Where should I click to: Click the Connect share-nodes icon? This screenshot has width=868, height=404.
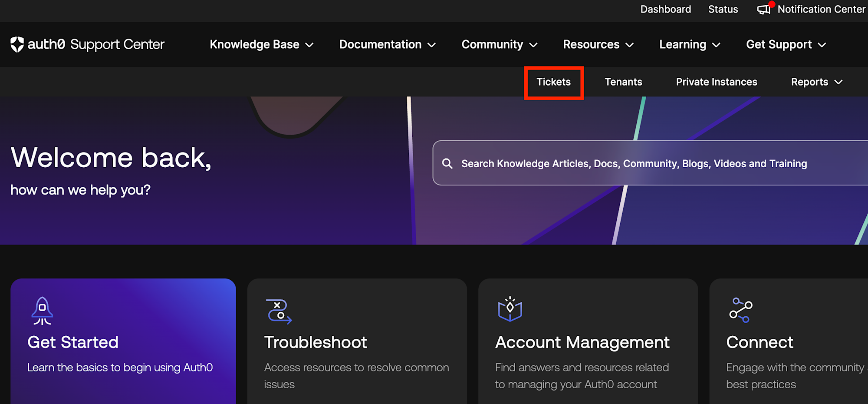(x=740, y=310)
